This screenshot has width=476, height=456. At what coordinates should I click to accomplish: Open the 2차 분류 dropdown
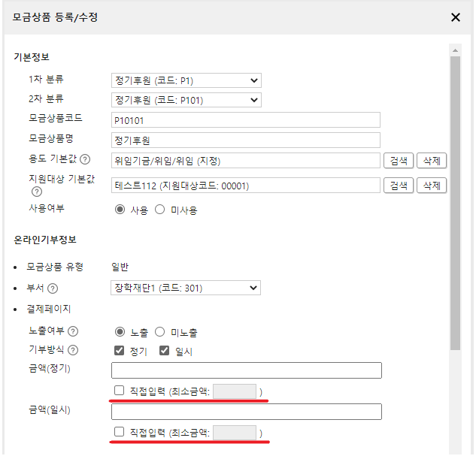click(x=186, y=100)
